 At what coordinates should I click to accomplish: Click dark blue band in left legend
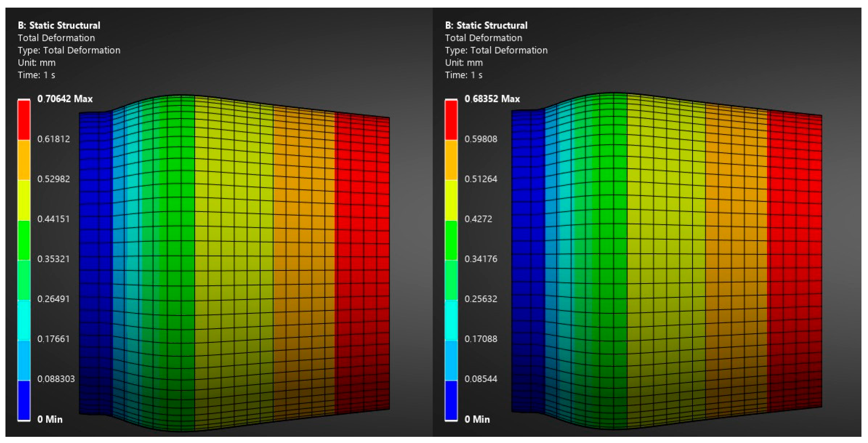24,400
